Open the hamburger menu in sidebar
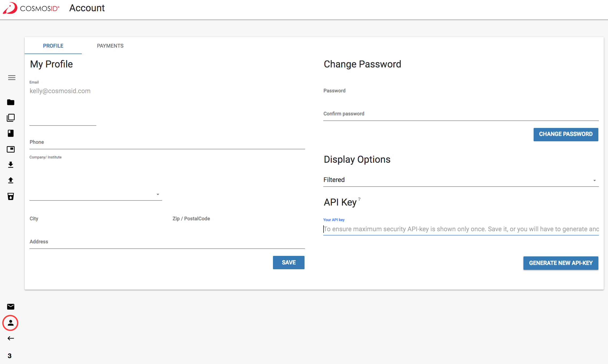 tap(12, 78)
